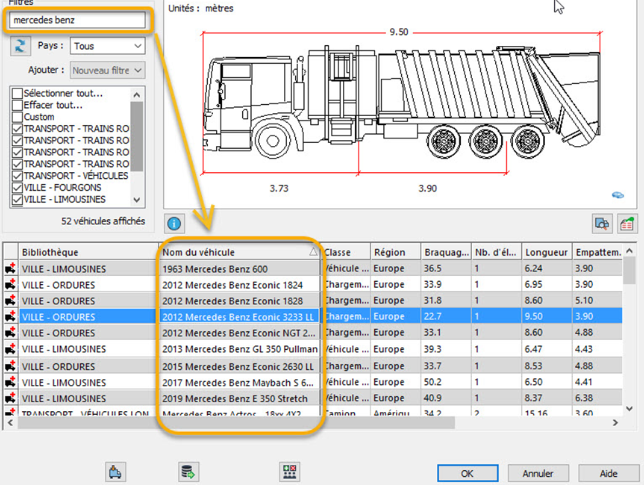Select 2013 Mercedes Benz GL 350 Pullman
The width and height of the screenshot is (644, 485).
coord(313,349)
